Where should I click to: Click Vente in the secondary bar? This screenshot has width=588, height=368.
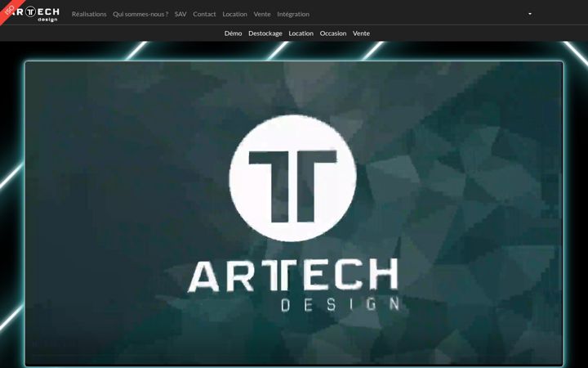click(x=361, y=34)
